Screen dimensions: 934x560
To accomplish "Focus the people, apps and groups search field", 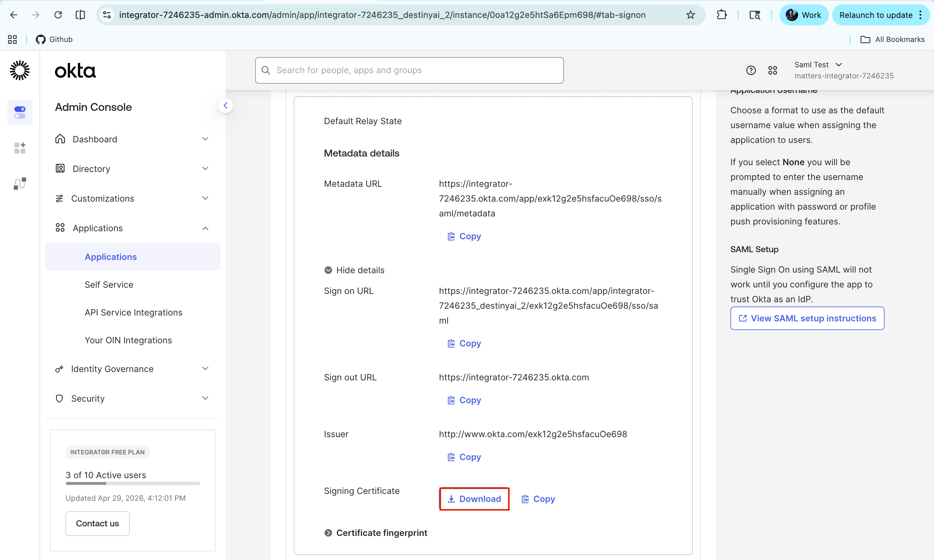I will coord(409,70).
